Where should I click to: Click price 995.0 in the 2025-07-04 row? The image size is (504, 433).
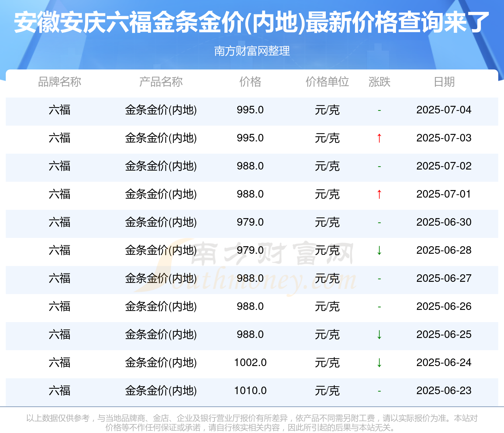coord(250,110)
